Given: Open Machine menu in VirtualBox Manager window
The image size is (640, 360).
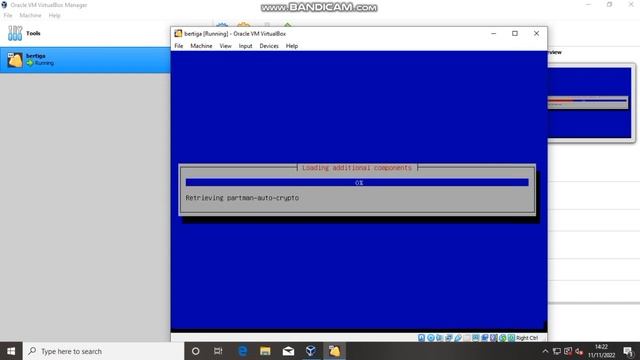Looking at the screenshot, I should tap(31, 16).
